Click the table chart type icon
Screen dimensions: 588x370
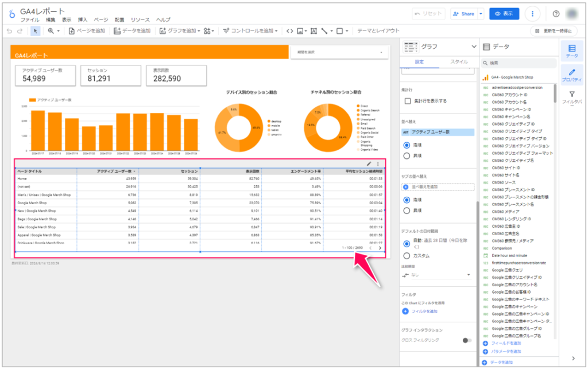click(x=411, y=47)
